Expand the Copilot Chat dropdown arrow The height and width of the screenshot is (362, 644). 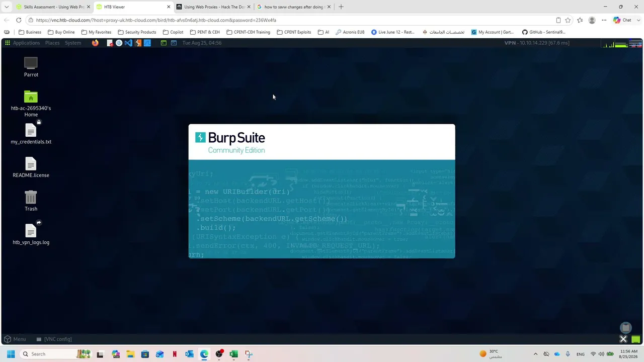tap(638, 20)
